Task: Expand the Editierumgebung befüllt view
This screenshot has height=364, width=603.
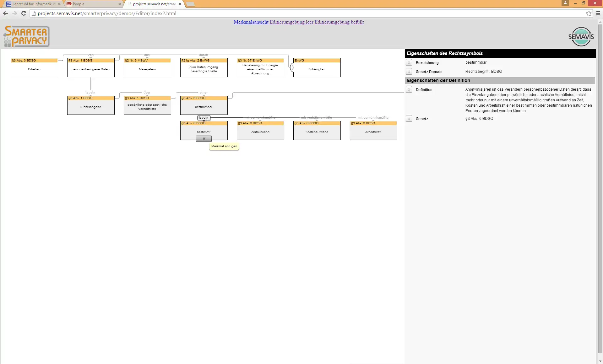Action: point(339,22)
